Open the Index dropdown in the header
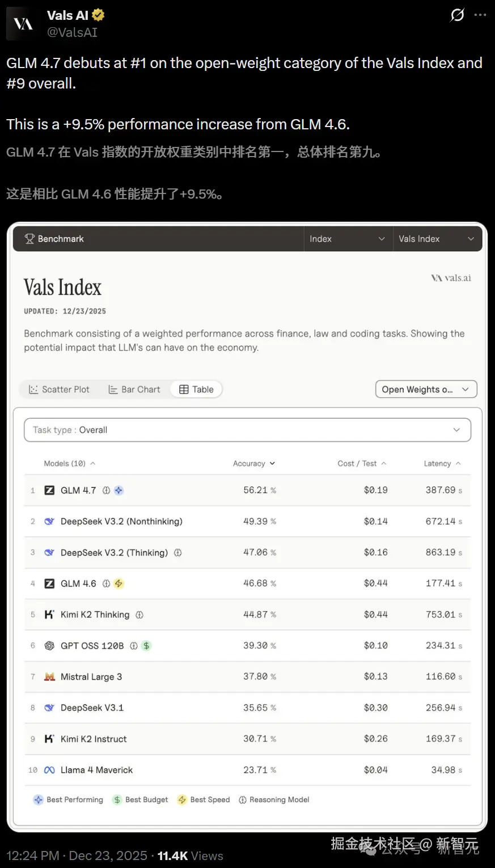The width and height of the screenshot is (495, 868). [347, 239]
